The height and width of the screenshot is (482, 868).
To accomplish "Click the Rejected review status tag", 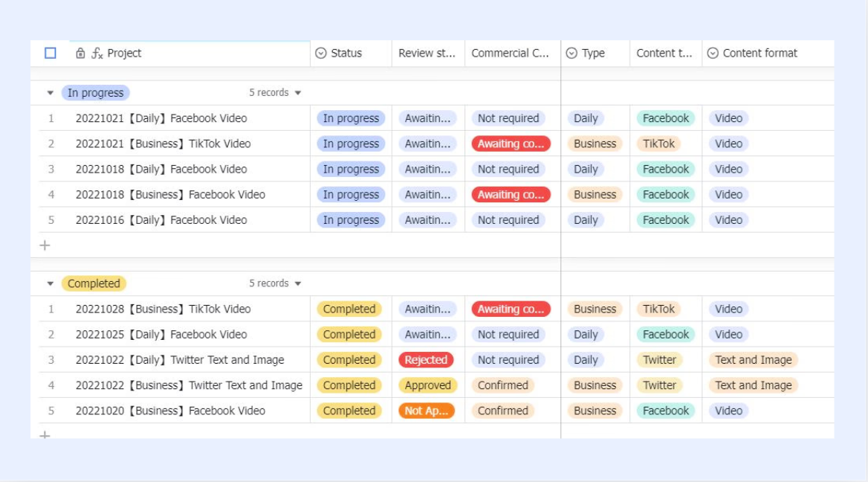I will (426, 360).
